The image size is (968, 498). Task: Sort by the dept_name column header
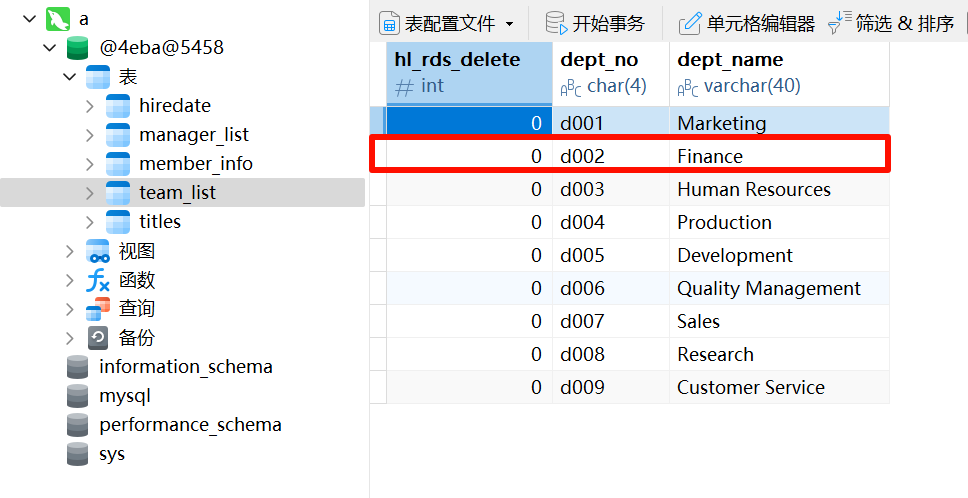[779, 73]
